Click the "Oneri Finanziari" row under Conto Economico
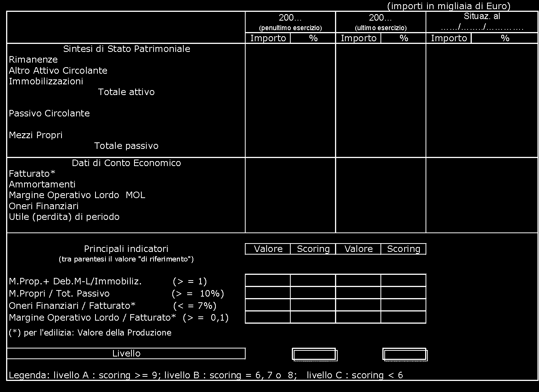Screen dimensions: 539x392 tap(44, 206)
